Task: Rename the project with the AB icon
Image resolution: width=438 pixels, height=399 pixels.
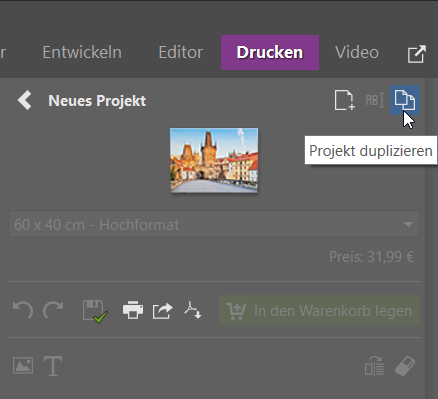Action: tap(375, 100)
